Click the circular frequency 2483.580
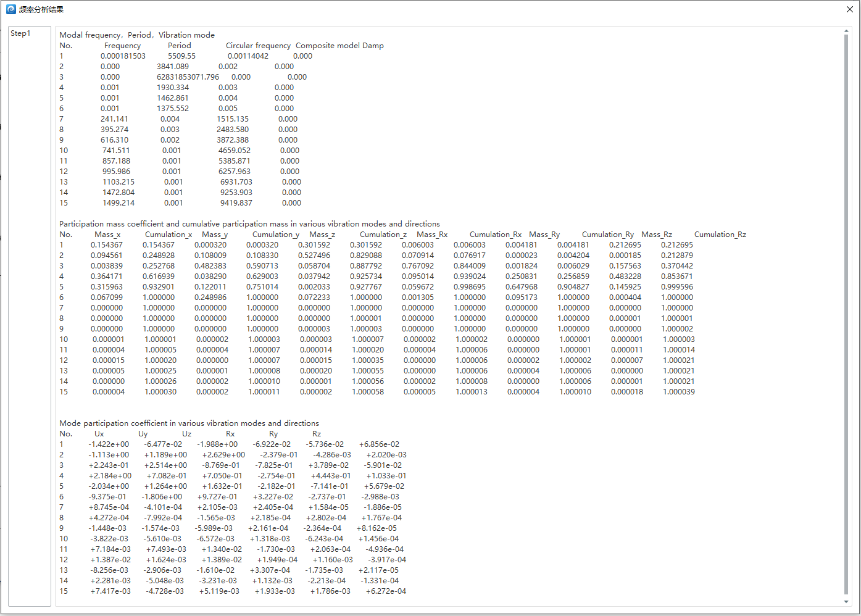 (x=233, y=130)
